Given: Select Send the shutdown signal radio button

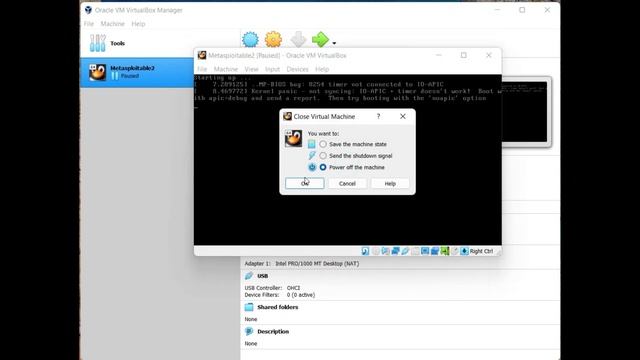Looking at the screenshot, I should (323, 156).
